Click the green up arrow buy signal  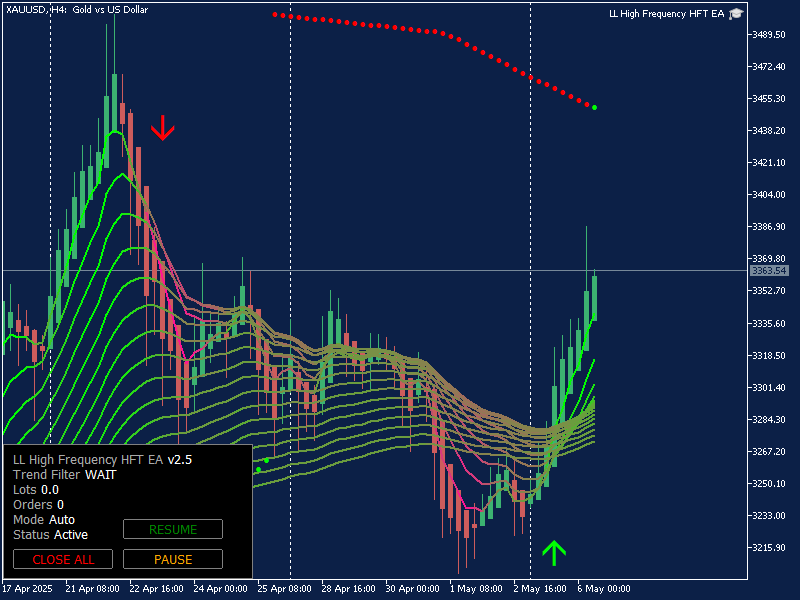(x=554, y=553)
